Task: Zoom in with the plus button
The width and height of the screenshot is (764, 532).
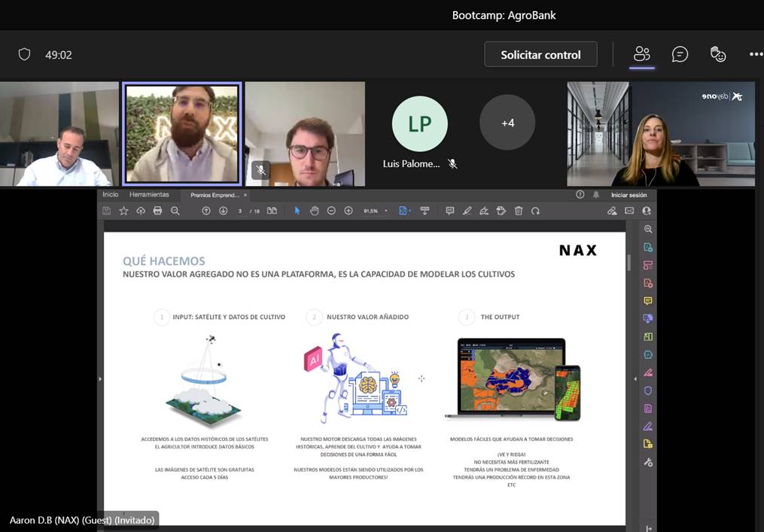Action: click(349, 211)
